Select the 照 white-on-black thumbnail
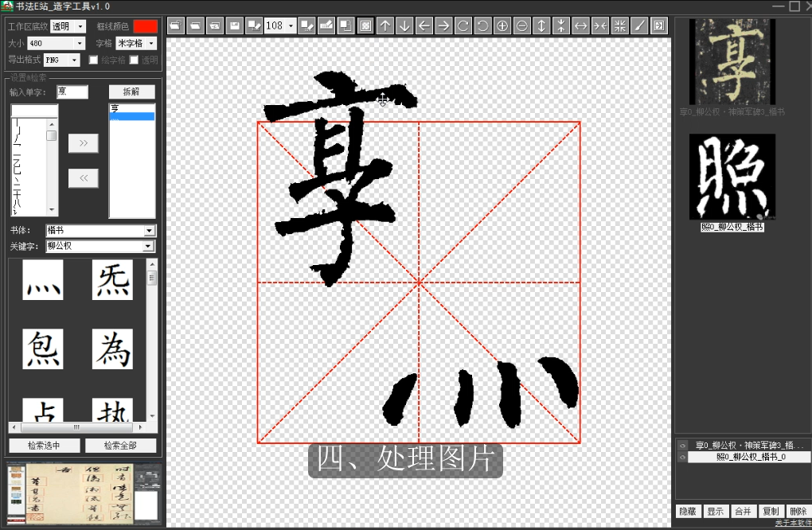Screen dimensions: 812x530 tap(732, 177)
